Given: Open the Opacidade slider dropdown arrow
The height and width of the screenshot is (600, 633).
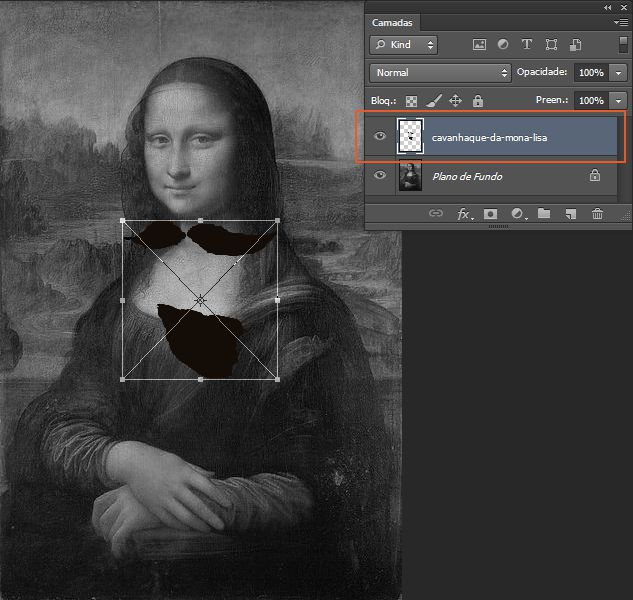Looking at the screenshot, I should tap(618, 73).
